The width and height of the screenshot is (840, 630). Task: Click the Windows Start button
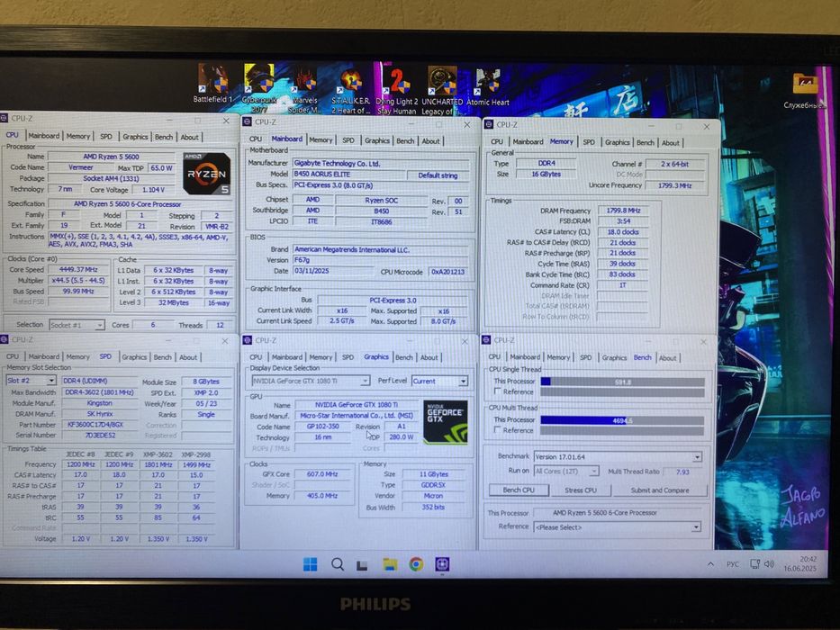(x=311, y=564)
